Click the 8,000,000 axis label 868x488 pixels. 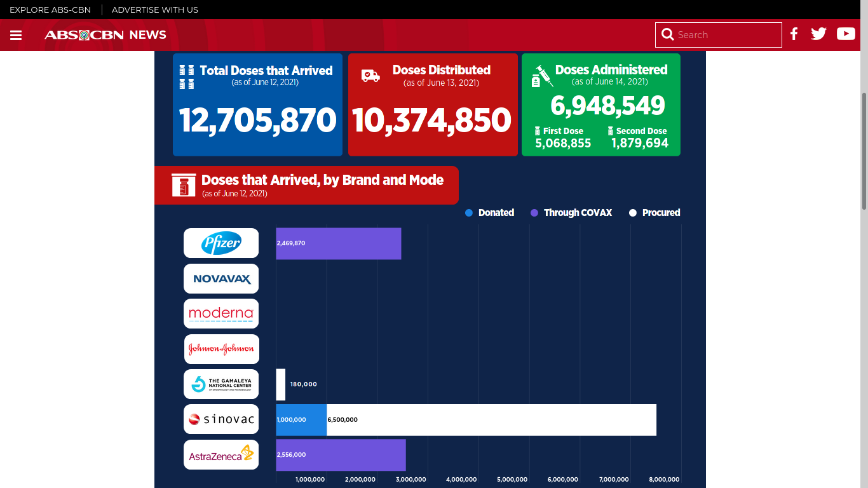664,480
